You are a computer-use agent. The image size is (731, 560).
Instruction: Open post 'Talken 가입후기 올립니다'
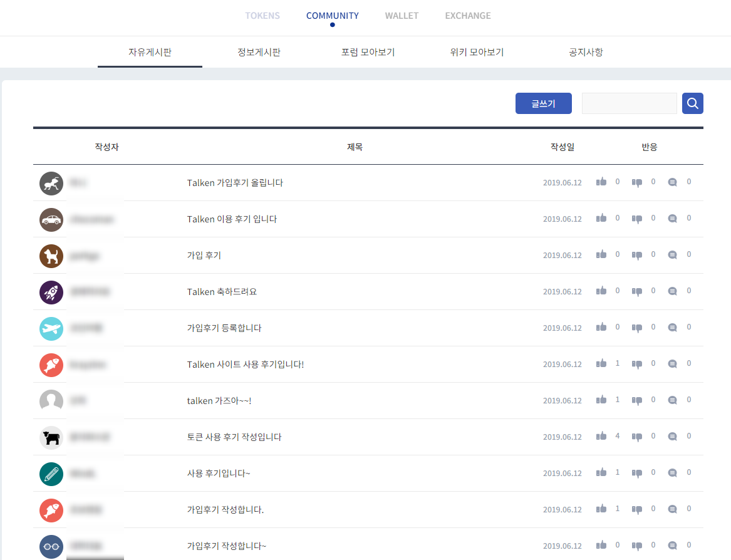click(235, 183)
